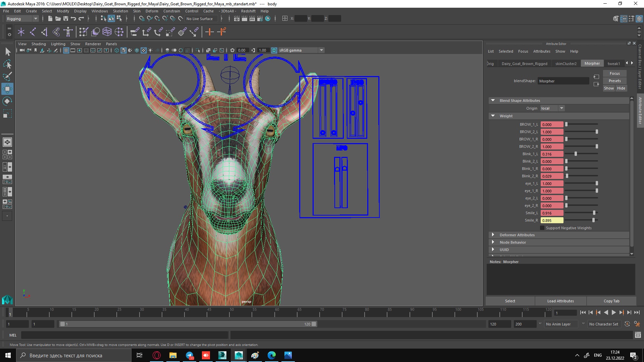Viewport: 644px width, 362px height.
Task: Adjust the Smile_R weight slider
Action: point(593,220)
